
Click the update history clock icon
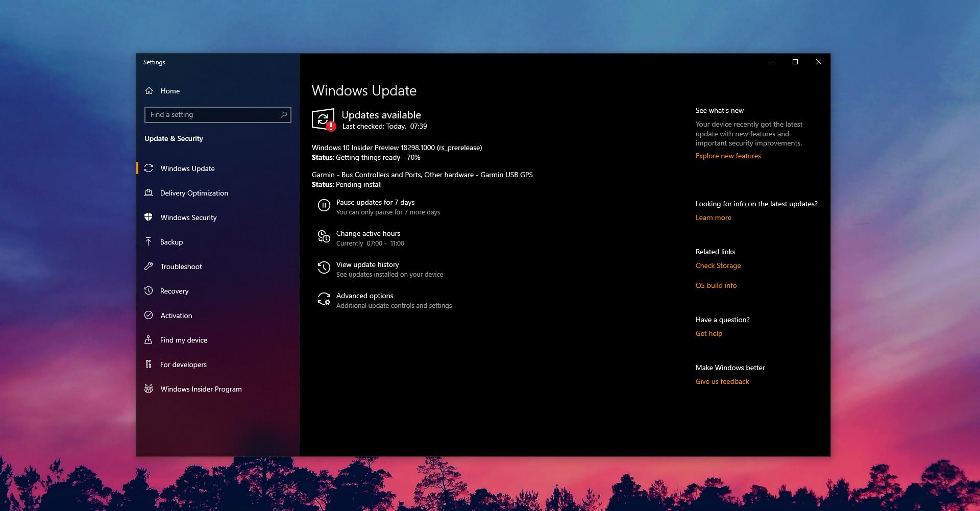click(324, 267)
